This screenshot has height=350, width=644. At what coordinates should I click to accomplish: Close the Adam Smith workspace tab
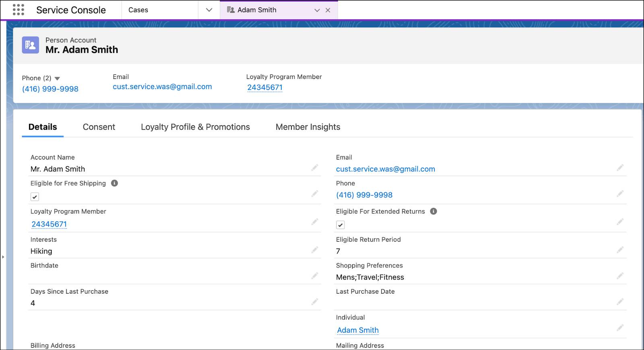(x=328, y=10)
